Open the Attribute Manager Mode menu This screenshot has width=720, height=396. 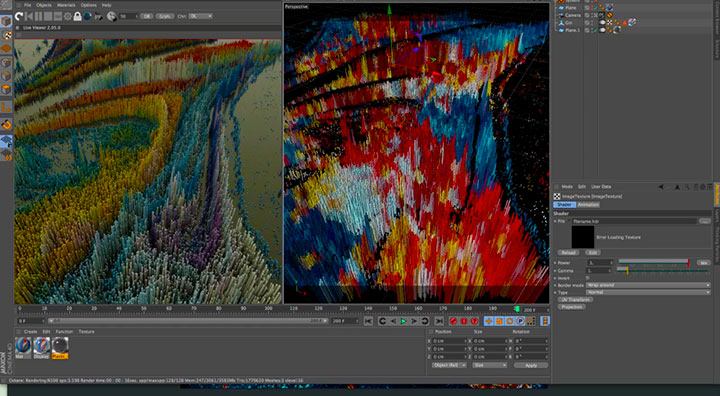[567, 187]
